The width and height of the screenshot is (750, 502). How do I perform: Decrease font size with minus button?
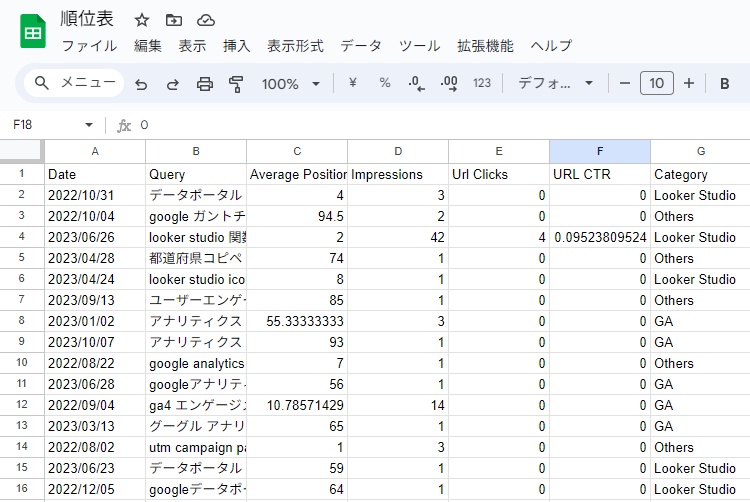(624, 83)
